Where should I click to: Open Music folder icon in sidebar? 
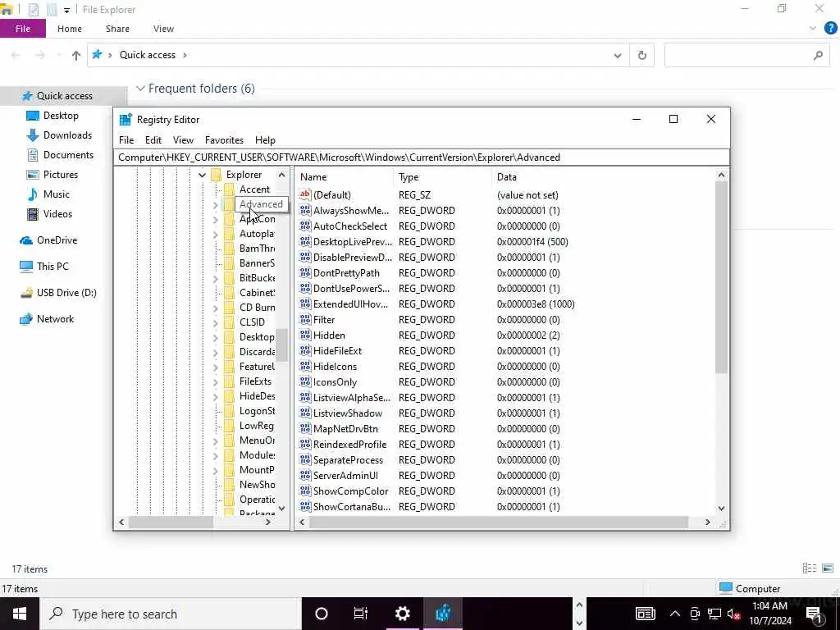[33, 194]
